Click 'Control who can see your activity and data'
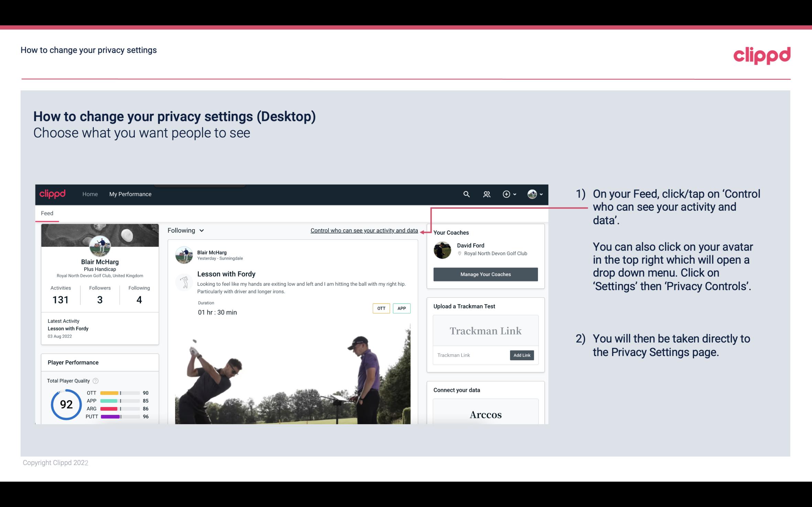This screenshot has width=812, height=507. pyautogui.click(x=364, y=230)
